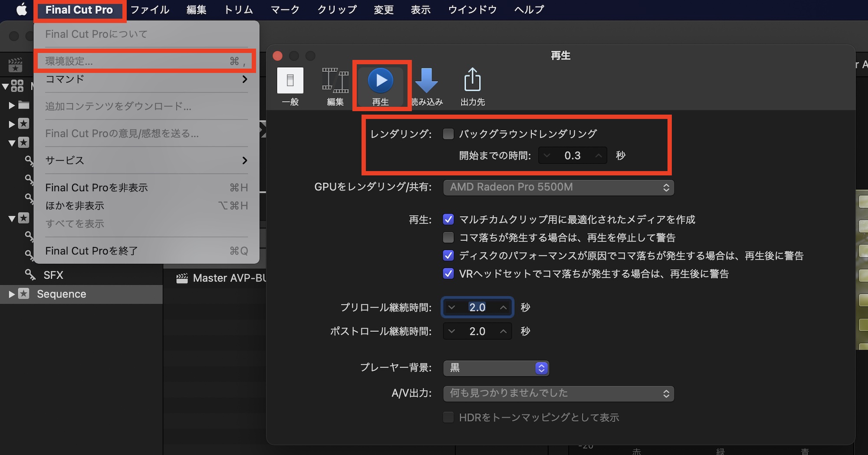Image resolution: width=868 pixels, height=455 pixels.
Task: Select the SFX keyword collection
Action: 53,275
